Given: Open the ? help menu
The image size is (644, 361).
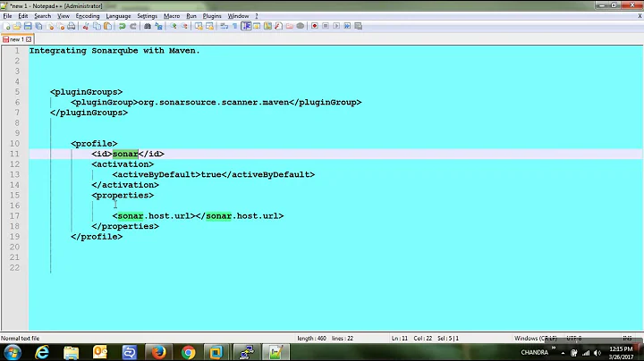Looking at the screenshot, I should (257, 16).
